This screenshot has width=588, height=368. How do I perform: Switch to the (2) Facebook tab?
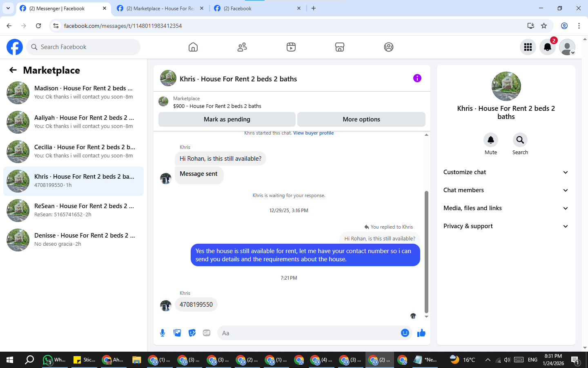[x=258, y=8]
